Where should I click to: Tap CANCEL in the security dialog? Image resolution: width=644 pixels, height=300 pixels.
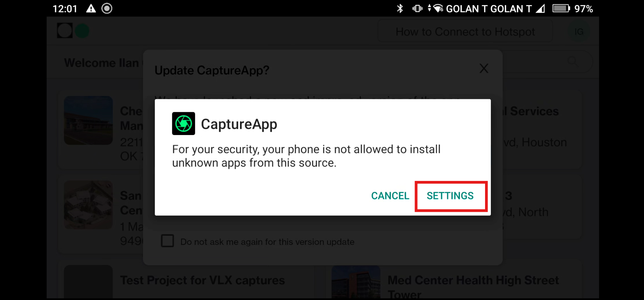390,196
